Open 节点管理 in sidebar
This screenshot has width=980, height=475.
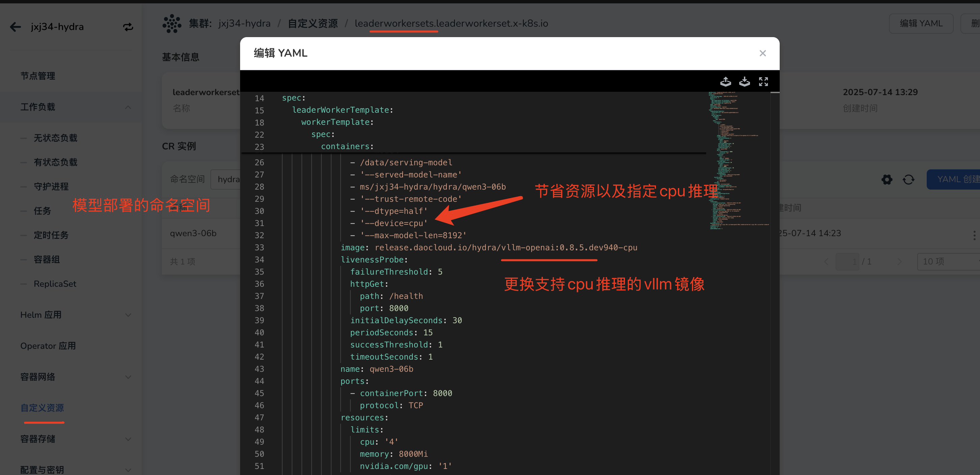click(x=38, y=76)
